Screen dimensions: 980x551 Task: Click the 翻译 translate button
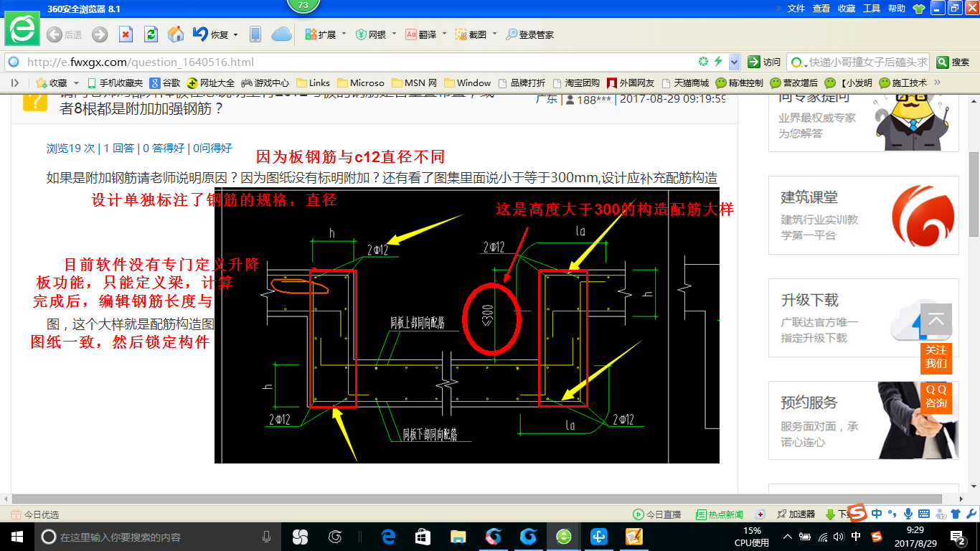coord(421,34)
